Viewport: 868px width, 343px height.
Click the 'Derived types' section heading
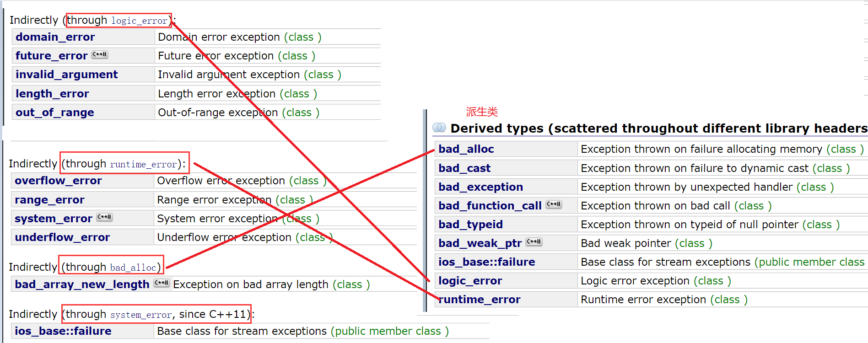(x=659, y=129)
